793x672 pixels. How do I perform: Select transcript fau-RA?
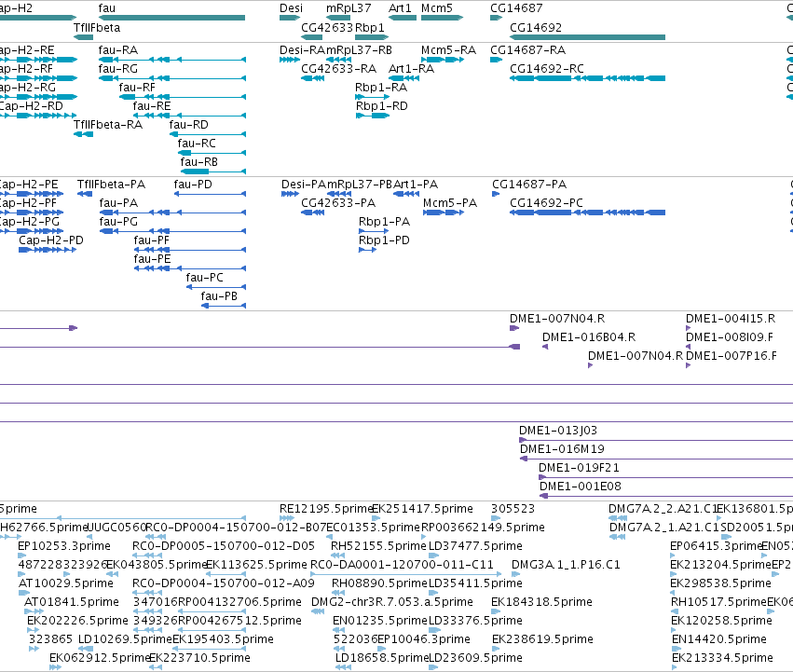tap(117, 50)
